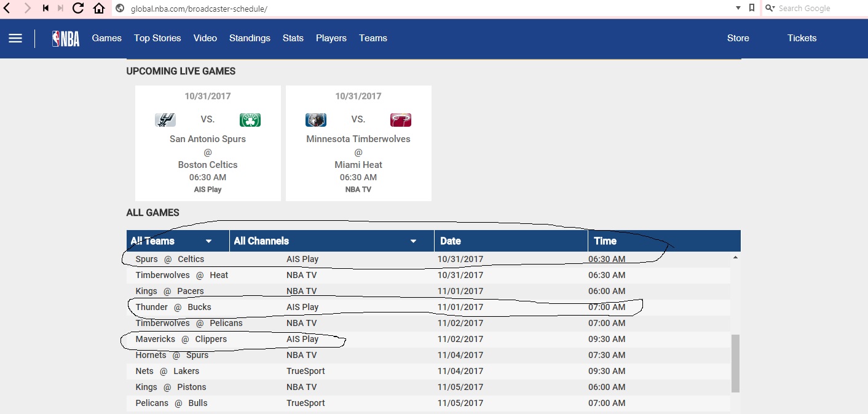The width and height of the screenshot is (868, 414).
Task: Click the browser forward arrow
Action: [27, 8]
